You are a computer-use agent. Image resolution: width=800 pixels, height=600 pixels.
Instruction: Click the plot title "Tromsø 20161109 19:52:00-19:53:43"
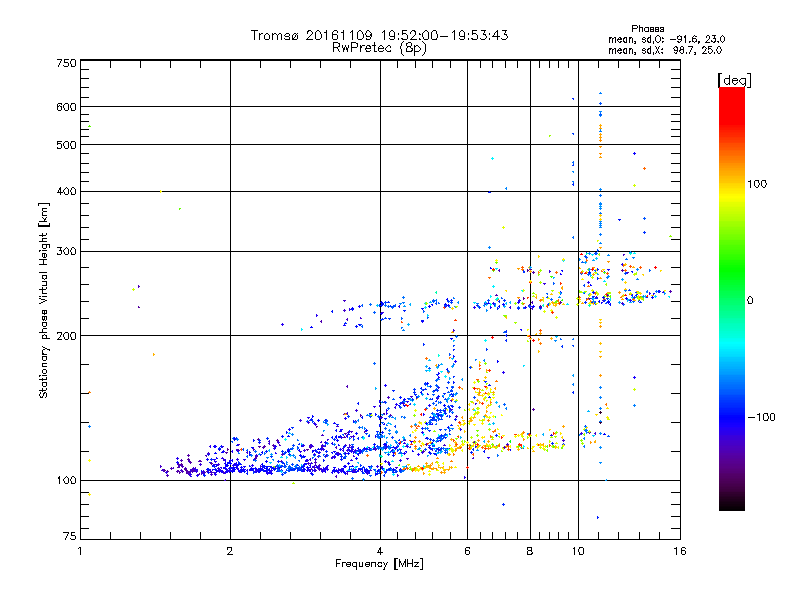[379, 35]
